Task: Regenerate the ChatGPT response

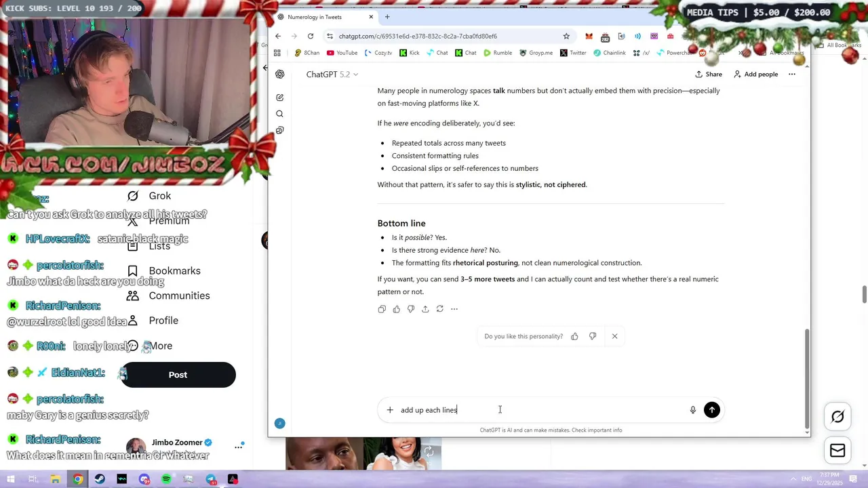Action: pyautogui.click(x=440, y=309)
